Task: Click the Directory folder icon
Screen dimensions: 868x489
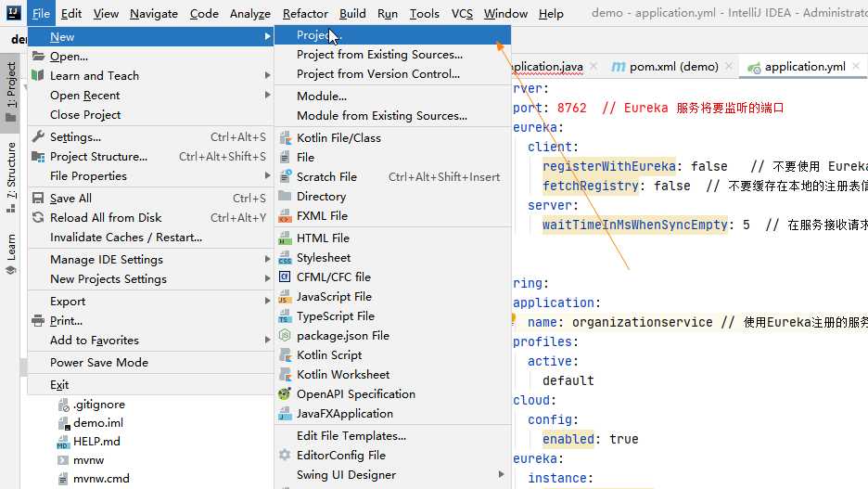Action: point(285,197)
